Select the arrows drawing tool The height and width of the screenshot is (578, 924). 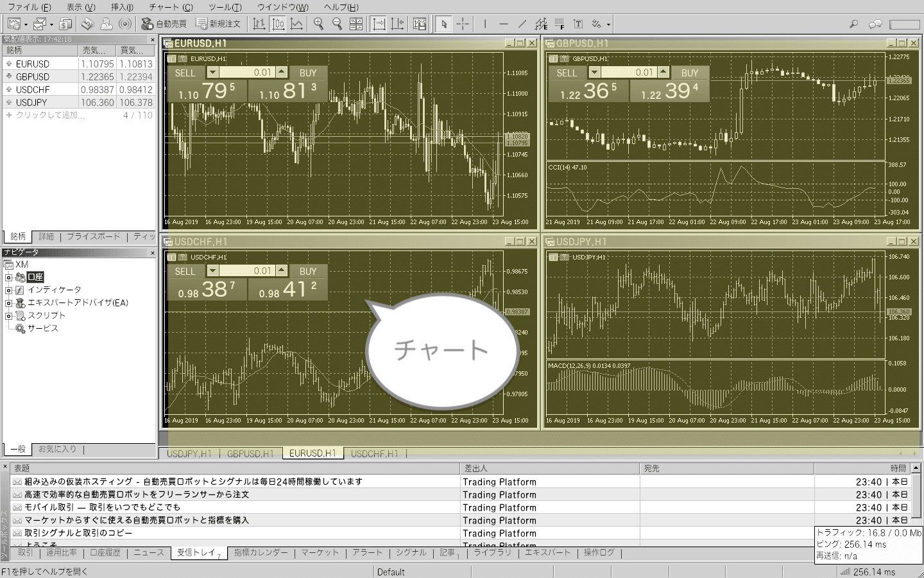[597, 24]
